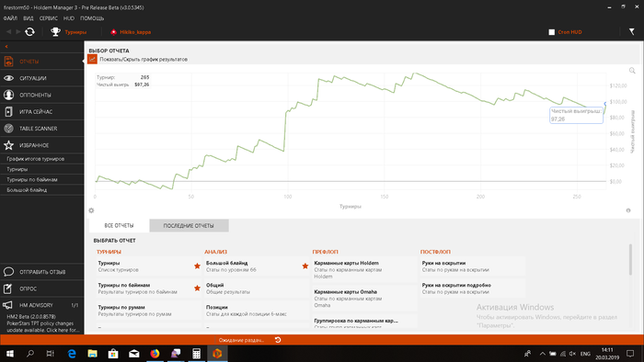The width and height of the screenshot is (644, 362).
Task: Open the Турниры trophy game type selector
Action: (x=68, y=32)
